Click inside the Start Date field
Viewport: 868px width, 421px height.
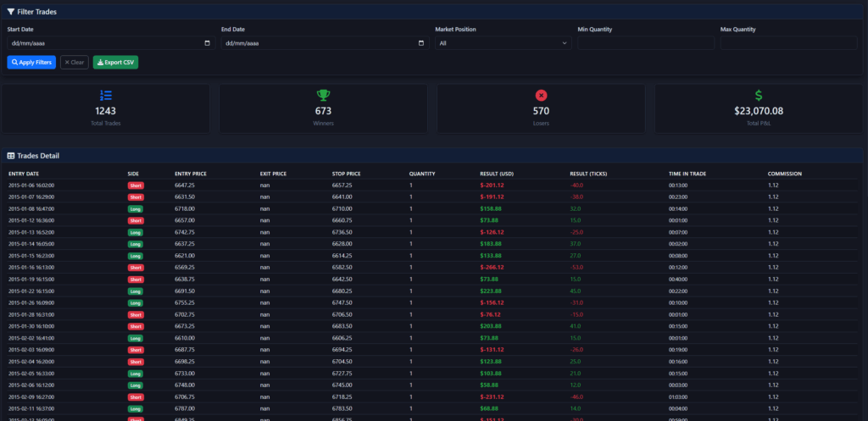tap(102, 43)
